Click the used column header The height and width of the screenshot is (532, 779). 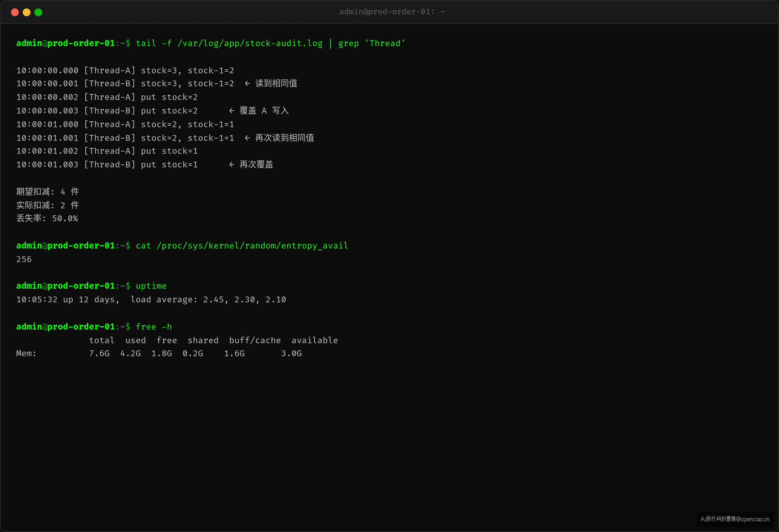point(135,340)
